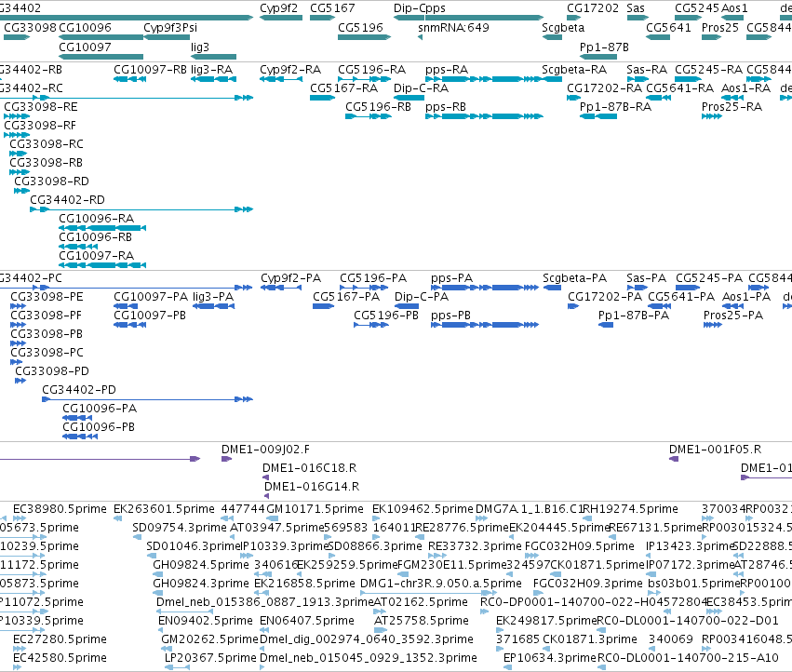This screenshot has height=672, width=792.
Task: Select the CG5167 gene bar
Action: 322,18
